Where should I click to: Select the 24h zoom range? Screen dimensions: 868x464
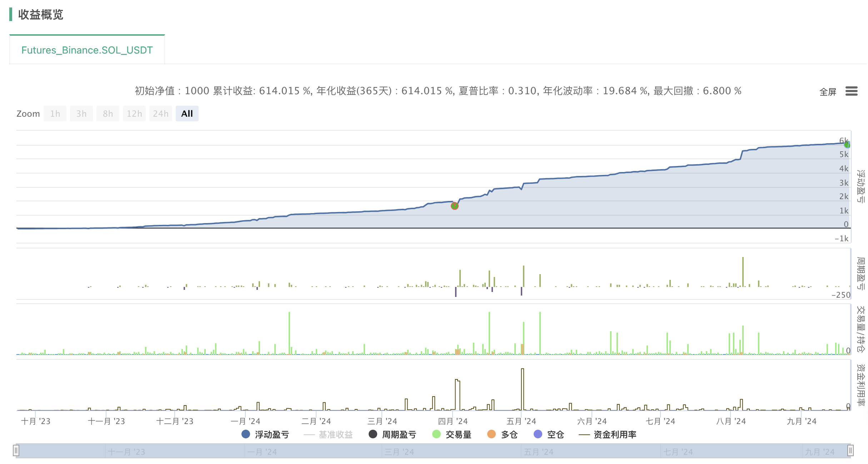coord(161,114)
